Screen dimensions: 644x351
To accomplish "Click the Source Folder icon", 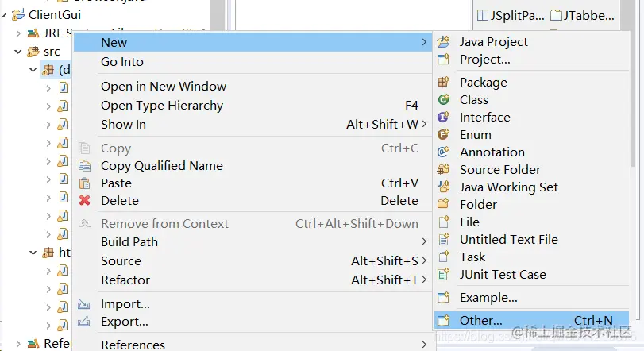I will (x=444, y=170).
